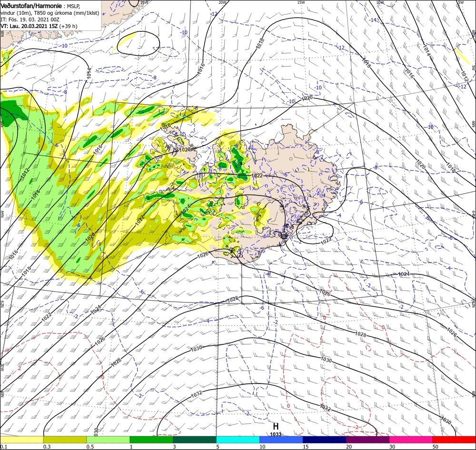Image resolution: width=476 pixels, height=450 pixels.
Task: Click the 0.1 legend scale value
Action: pos(4,447)
